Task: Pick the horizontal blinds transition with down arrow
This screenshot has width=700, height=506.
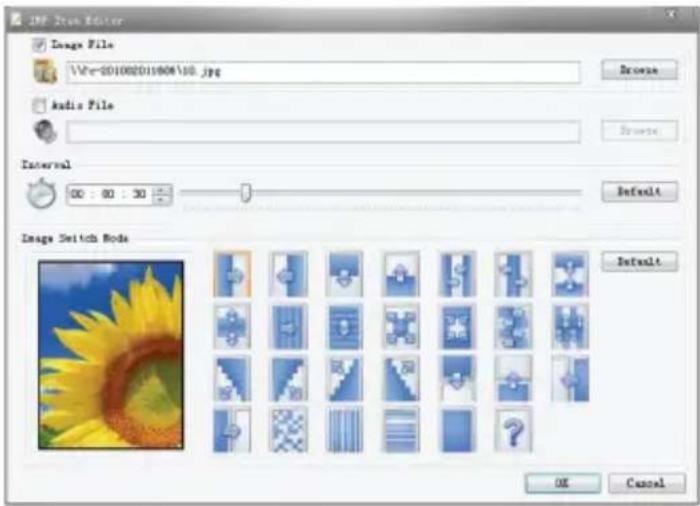Action: coord(344,326)
